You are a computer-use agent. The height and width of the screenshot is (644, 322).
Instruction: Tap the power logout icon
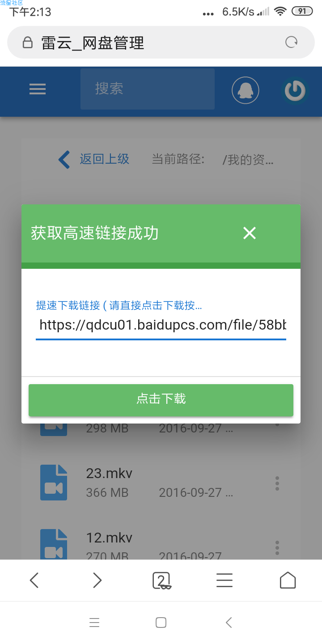pyautogui.click(x=295, y=91)
